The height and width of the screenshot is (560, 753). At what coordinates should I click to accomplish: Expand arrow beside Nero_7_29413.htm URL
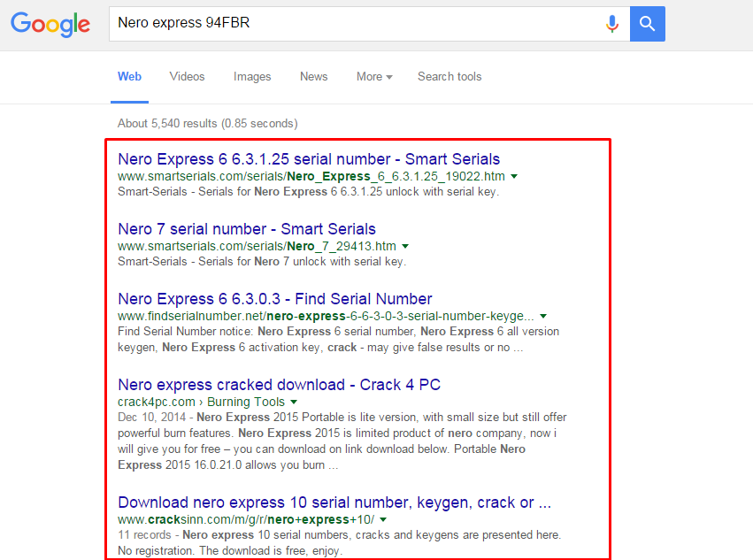[x=405, y=246]
